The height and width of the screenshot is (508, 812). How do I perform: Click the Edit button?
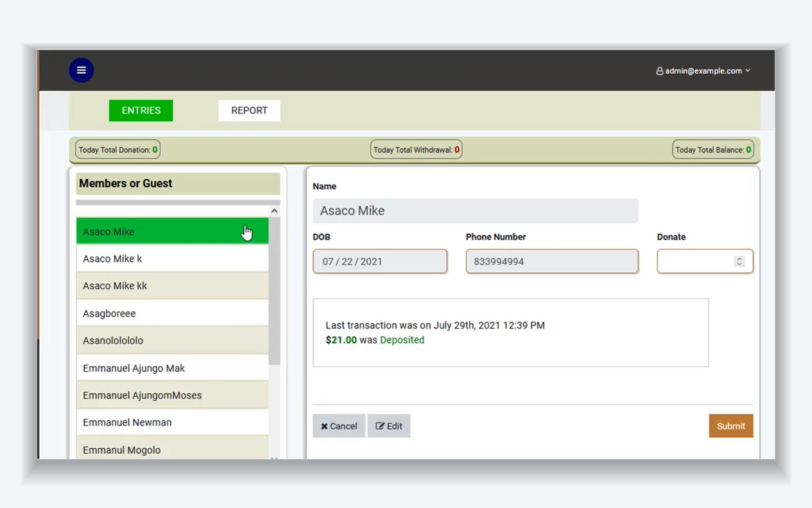[389, 426]
